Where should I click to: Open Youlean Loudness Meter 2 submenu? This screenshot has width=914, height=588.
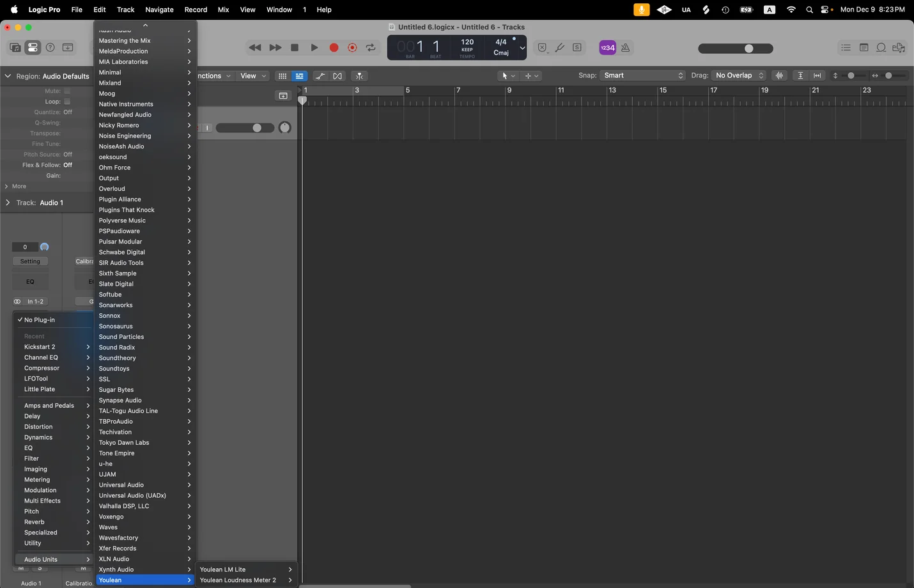coord(246,580)
